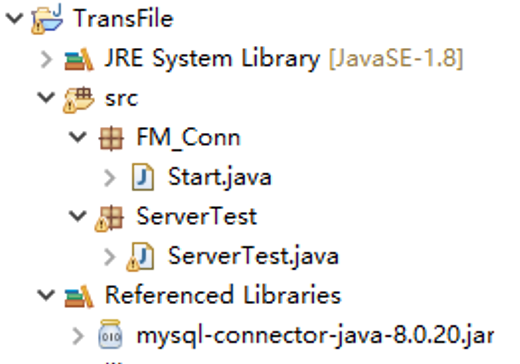Screen dimensions: 520x364
Task: Click the Start.java file icon
Action: pyautogui.click(x=143, y=177)
